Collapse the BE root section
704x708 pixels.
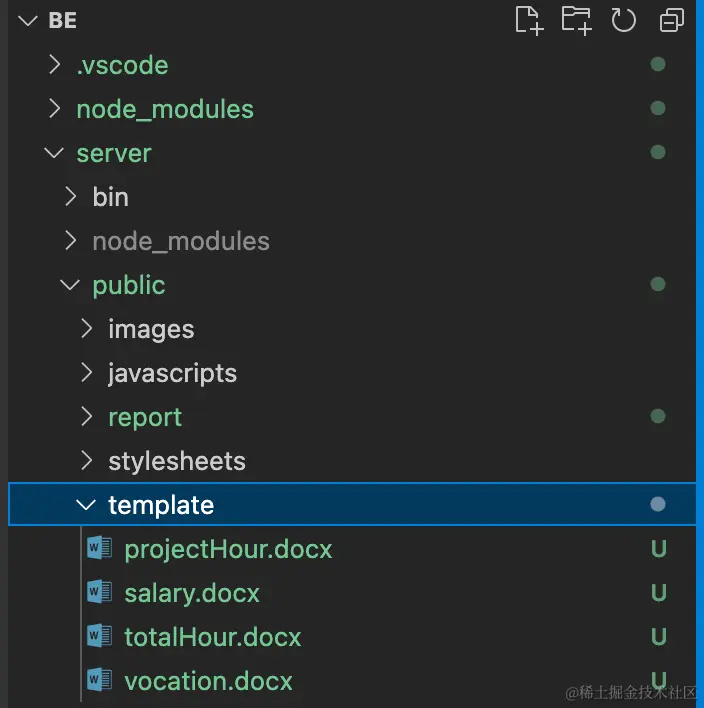(27, 21)
